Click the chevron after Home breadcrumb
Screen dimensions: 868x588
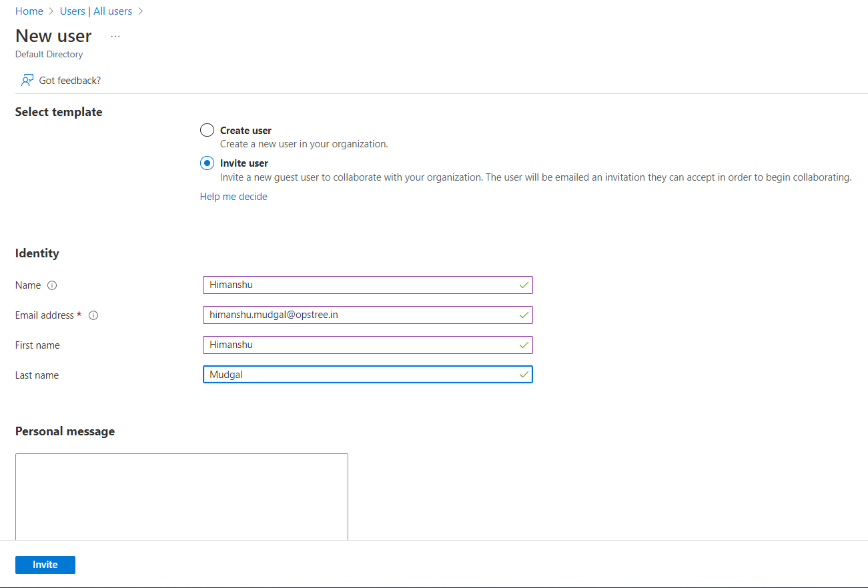click(x=51, y=11)
